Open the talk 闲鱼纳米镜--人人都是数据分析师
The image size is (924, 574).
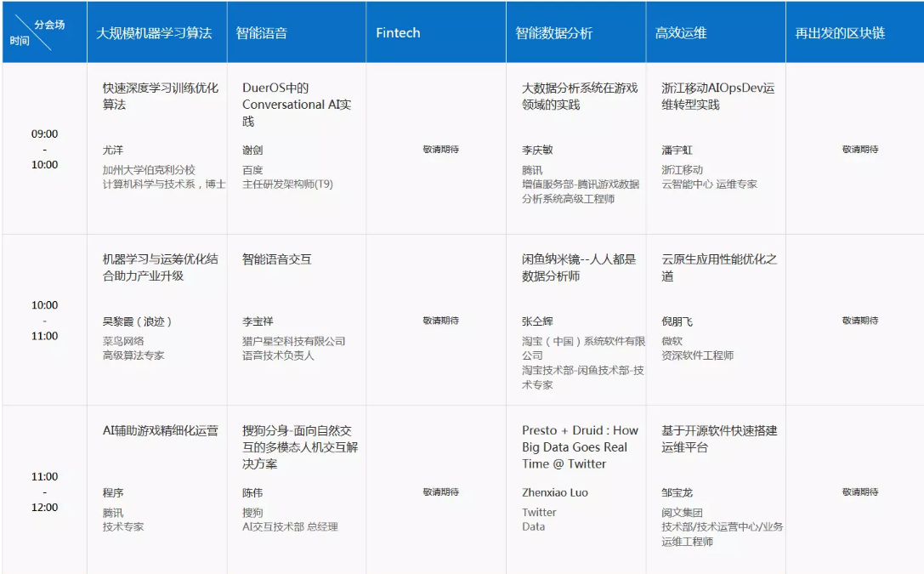pos(579,267)
